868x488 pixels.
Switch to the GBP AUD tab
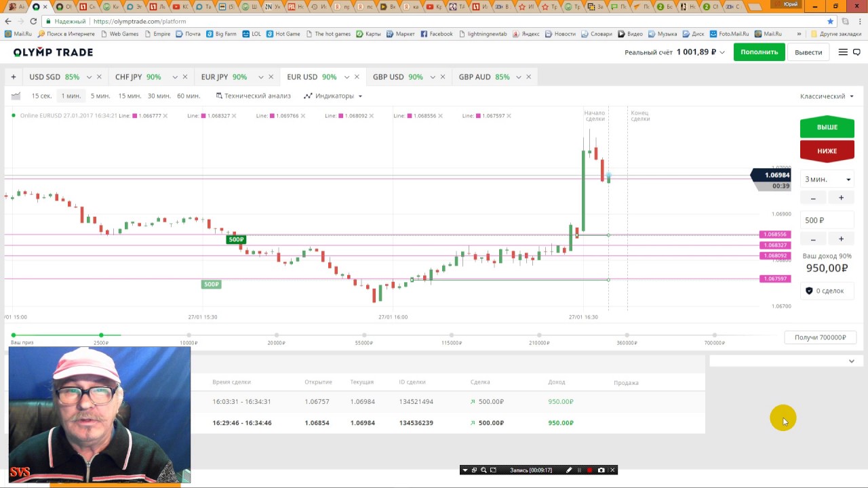(x=484, y=77)
